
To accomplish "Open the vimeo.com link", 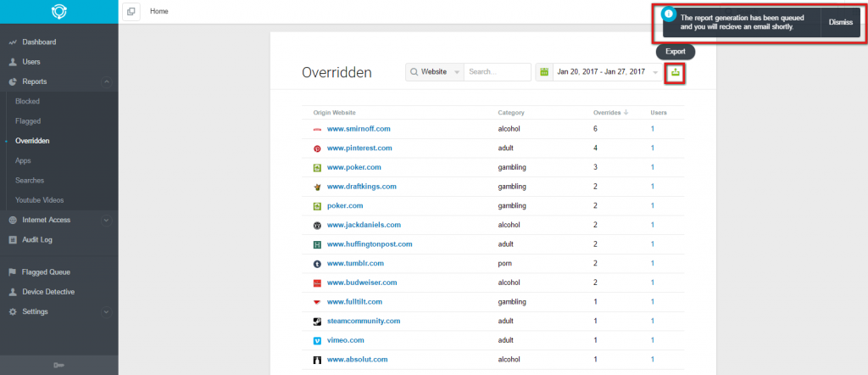I will [346, 340].
